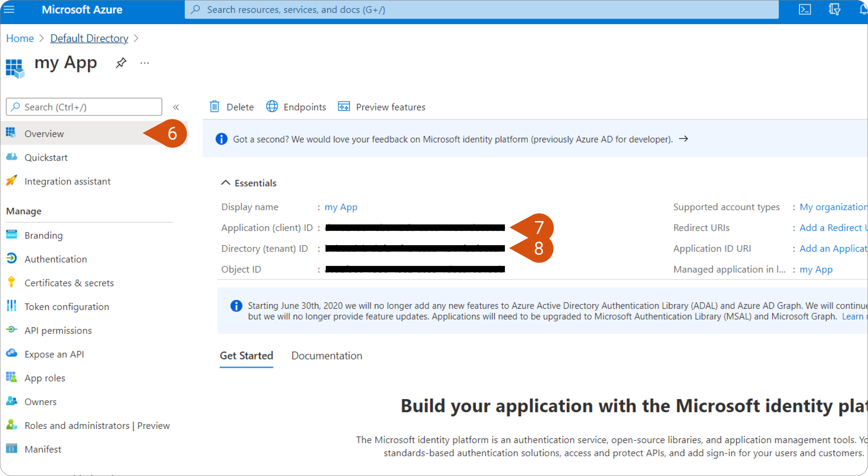The width and height of the screenshot is (868, 476).
Task: Click the 'Object ID' label
Action: tap(241, 269)
